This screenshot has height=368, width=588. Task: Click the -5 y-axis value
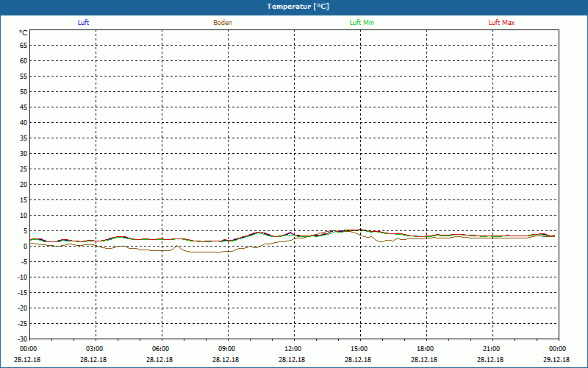click(24, 262)
